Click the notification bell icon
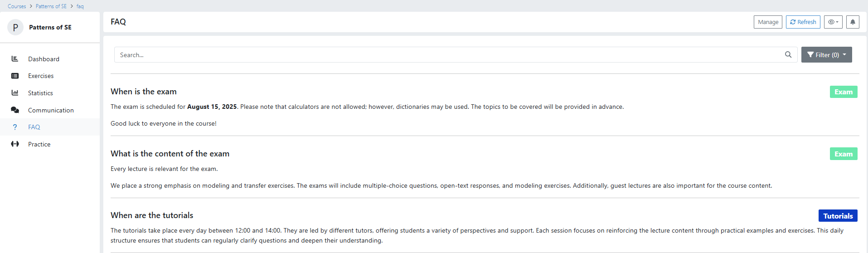The height and width of the screenshot is (253, 868). [853, 22]
